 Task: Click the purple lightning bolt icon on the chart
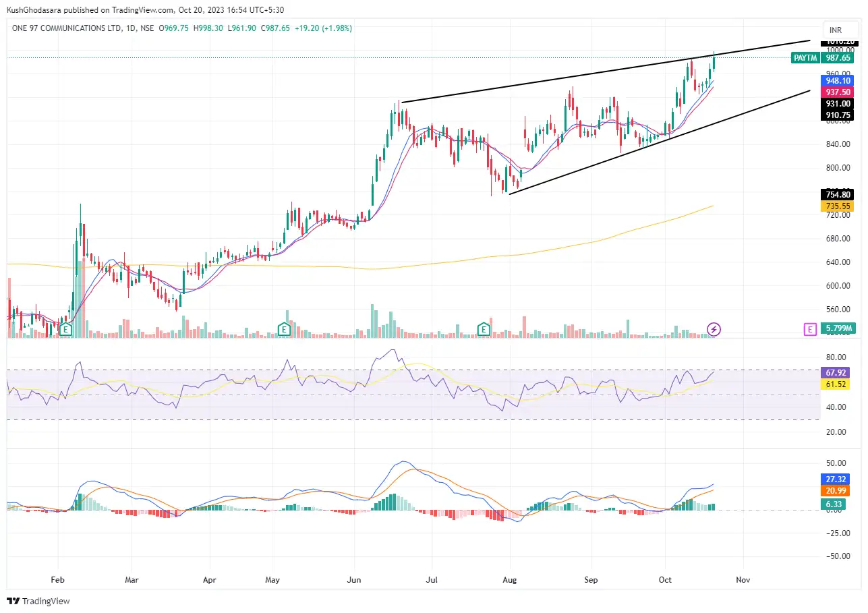[714, 329]
